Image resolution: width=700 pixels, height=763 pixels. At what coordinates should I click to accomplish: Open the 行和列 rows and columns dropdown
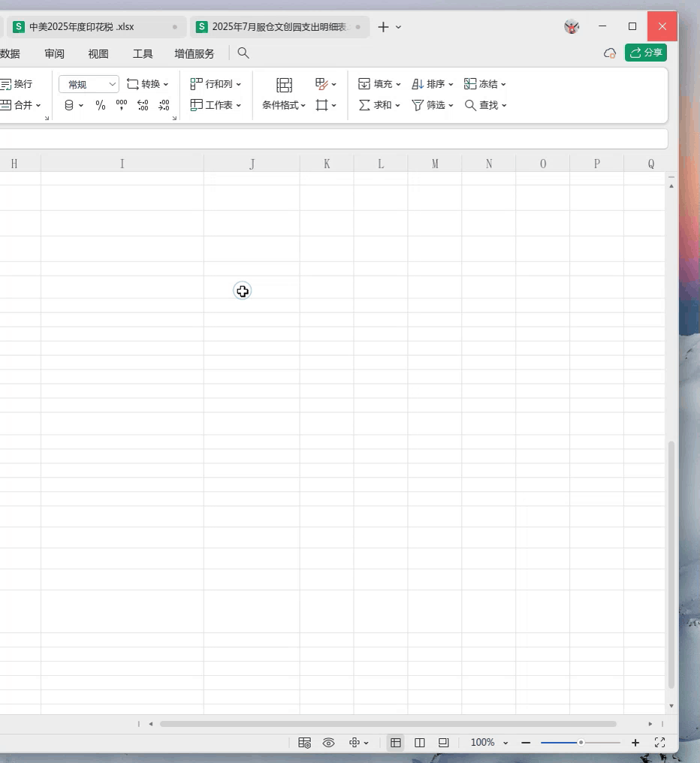[x=216, y=84]
